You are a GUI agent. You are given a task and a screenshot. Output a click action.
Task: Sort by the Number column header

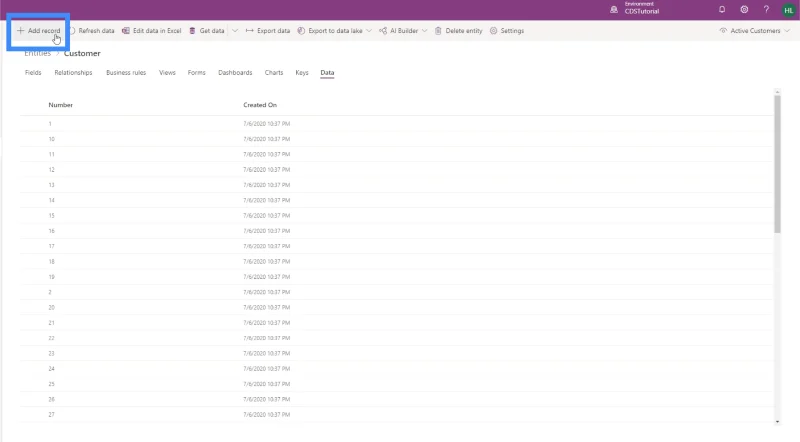coord(61,105)
